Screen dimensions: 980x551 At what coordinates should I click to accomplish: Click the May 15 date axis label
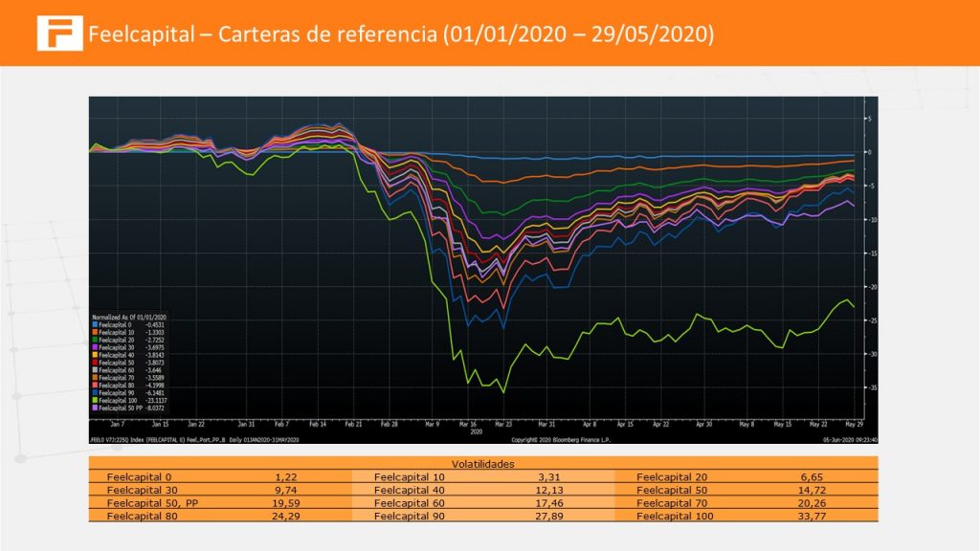(x=783, y=424)
